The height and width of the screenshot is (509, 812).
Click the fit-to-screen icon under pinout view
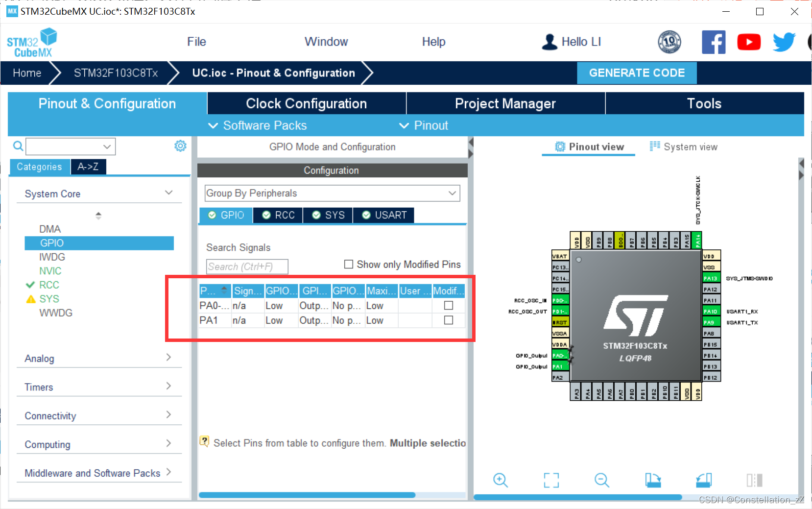coord(551,480)
